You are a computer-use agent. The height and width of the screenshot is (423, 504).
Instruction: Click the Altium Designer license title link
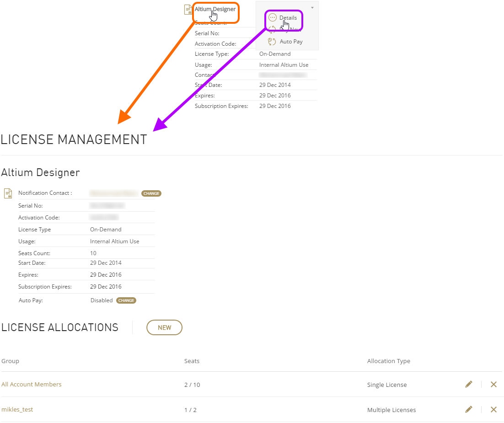(x=215, y=9)
